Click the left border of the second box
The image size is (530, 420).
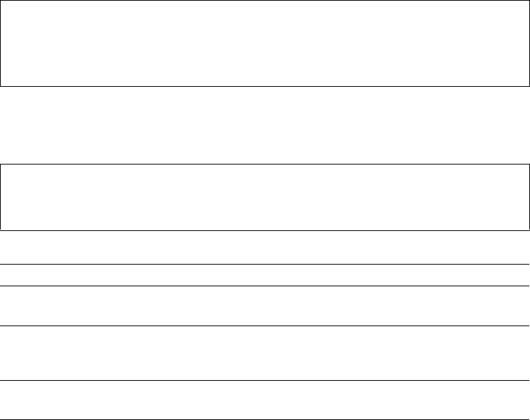pyautogui.click(x=0, y=197)
